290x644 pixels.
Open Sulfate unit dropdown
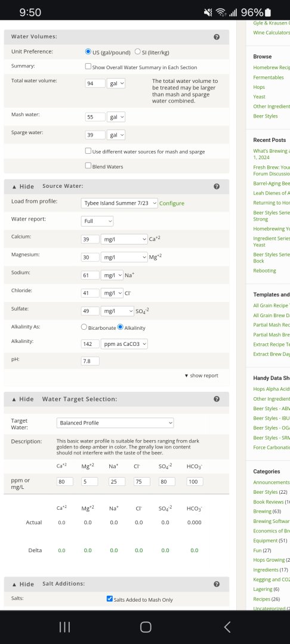coord(118,311)
